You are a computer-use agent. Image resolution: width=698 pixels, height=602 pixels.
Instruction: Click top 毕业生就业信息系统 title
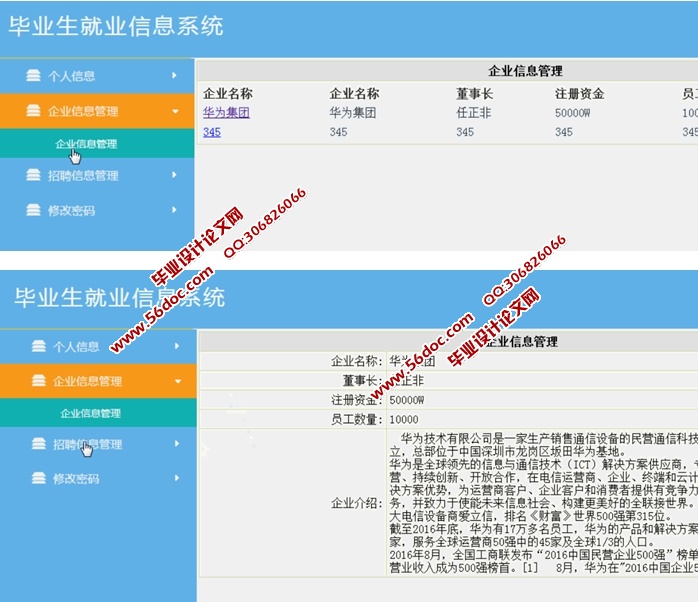click(116, 26)
